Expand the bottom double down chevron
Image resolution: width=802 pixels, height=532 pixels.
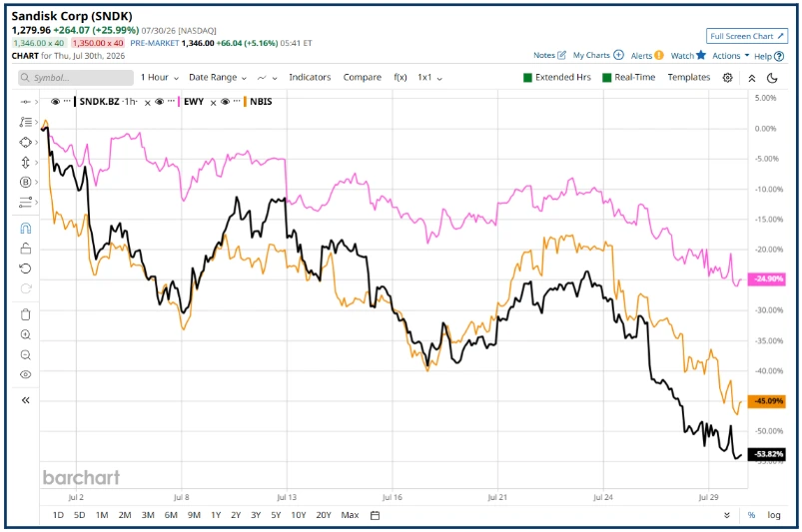pyautogui.click(x=727, y=515)
